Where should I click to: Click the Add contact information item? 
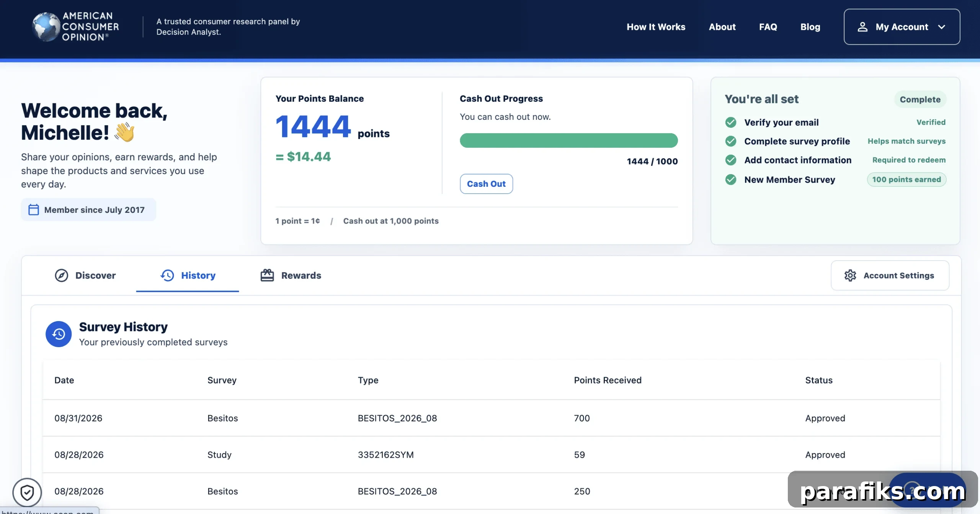[798, 160]
